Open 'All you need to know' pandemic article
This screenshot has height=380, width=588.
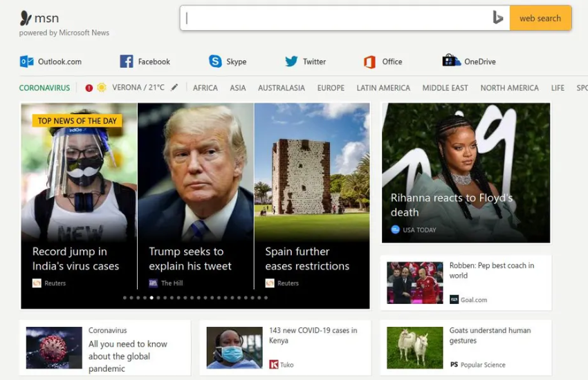point(127,356)
